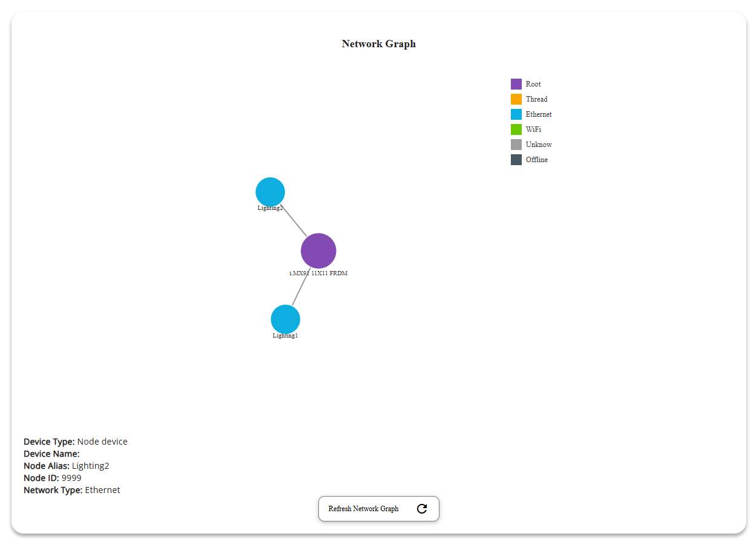The height and width of the screenshot is (539, 756).
Task: Click the circular refresh arrow icon
Action: [x=422, y=509]
